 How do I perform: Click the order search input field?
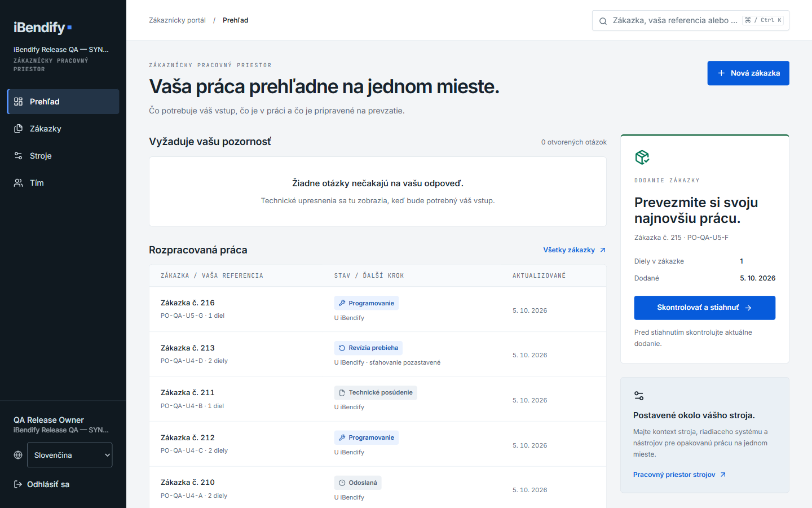pyautogui.click(x=691, y=20)
